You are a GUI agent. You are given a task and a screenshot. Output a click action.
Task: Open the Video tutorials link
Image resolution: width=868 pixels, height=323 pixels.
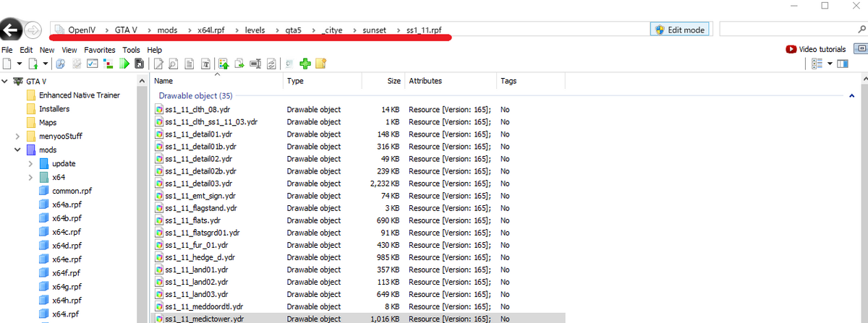pos(815,49)
